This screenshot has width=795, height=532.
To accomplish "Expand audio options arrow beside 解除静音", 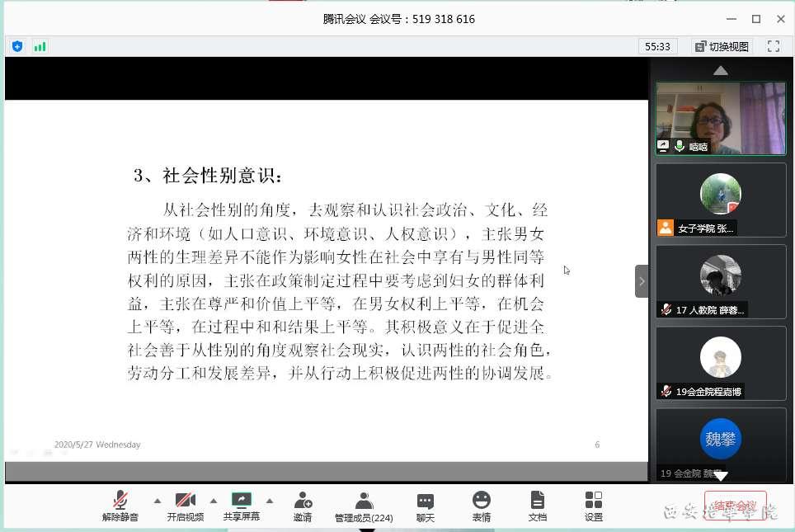I will point(157,501).
